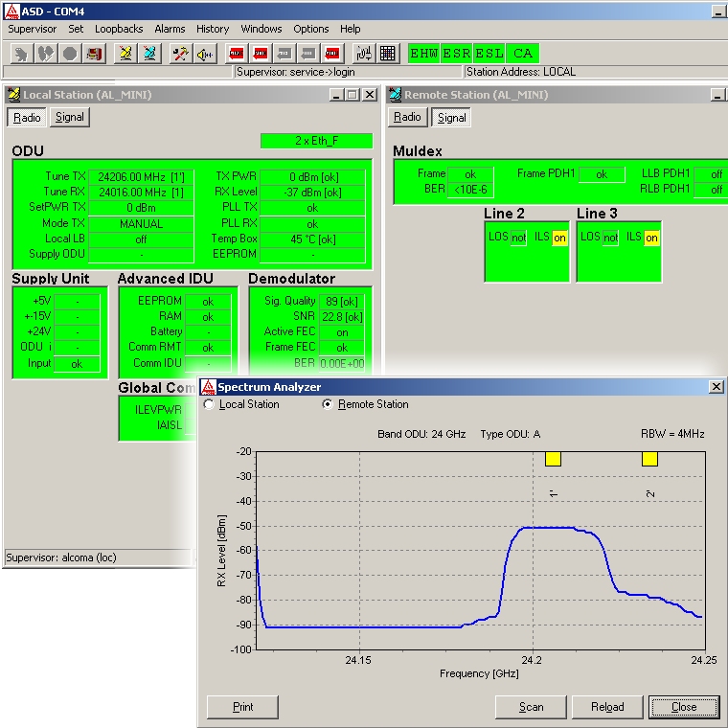Click the Local LB off value
This screenshot has width=728, height=728.
141,239
